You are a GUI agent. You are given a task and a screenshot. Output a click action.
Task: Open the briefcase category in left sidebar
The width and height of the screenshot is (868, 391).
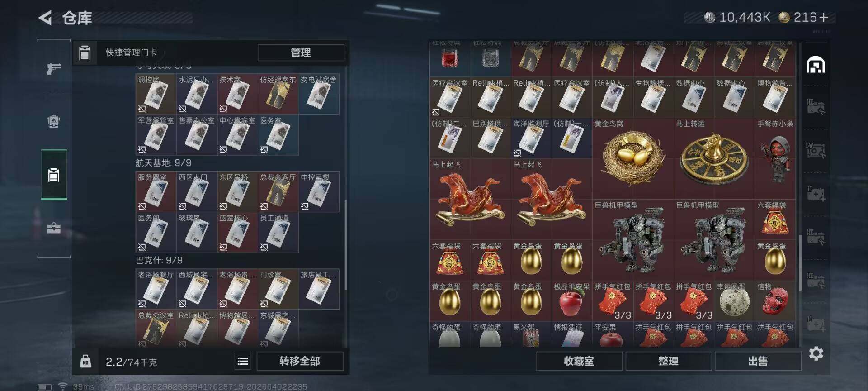pyautogui.click(x=54, y=228)
